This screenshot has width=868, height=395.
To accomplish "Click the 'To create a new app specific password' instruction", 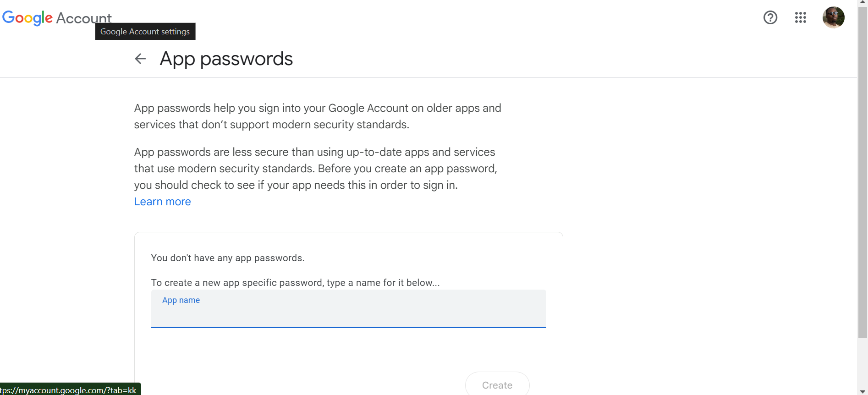I will (295, 283).
